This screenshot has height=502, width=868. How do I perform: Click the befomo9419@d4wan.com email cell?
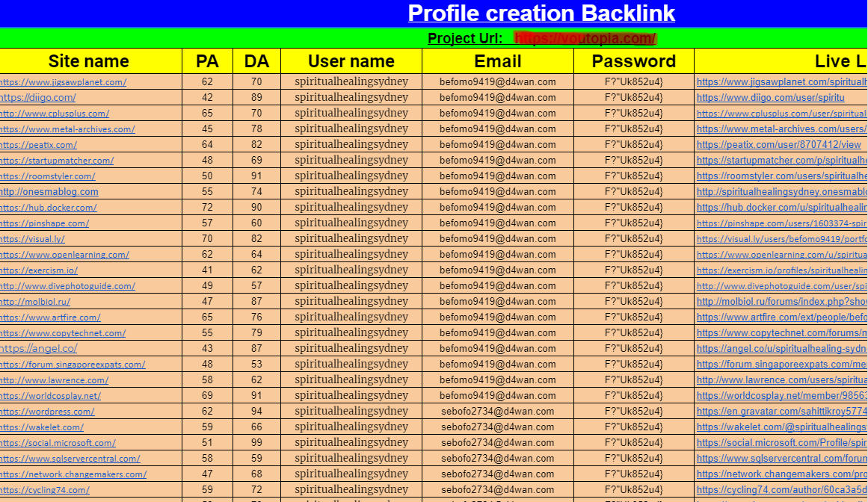[497, 81]
